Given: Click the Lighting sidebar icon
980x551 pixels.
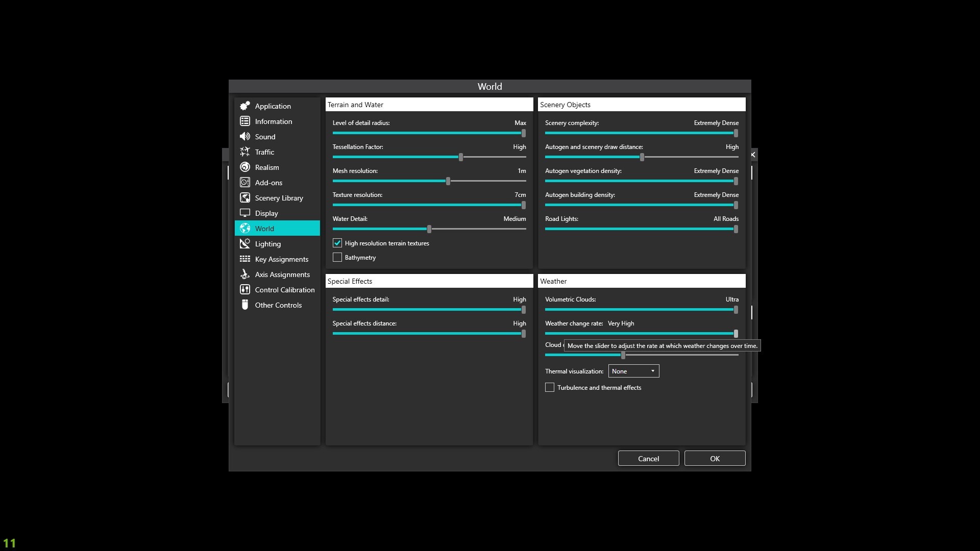Looking at the screenshot, I should (245, 243).
